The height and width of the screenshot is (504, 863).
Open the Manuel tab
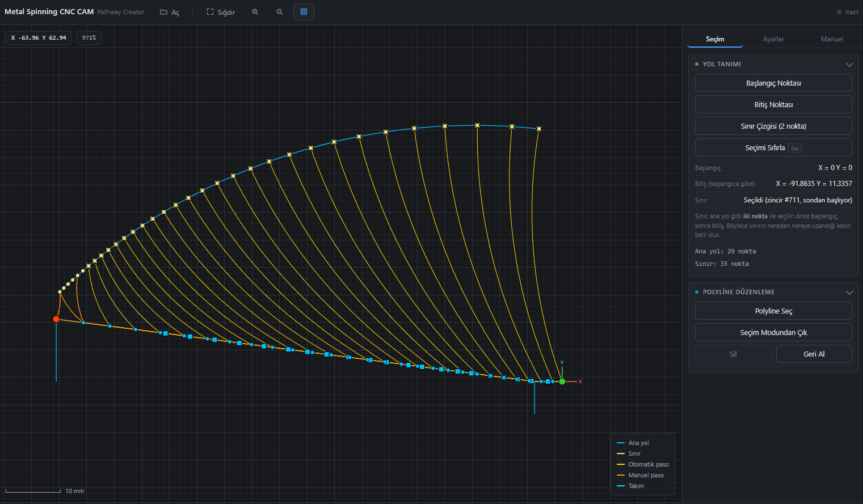click(x=832, y=39)
